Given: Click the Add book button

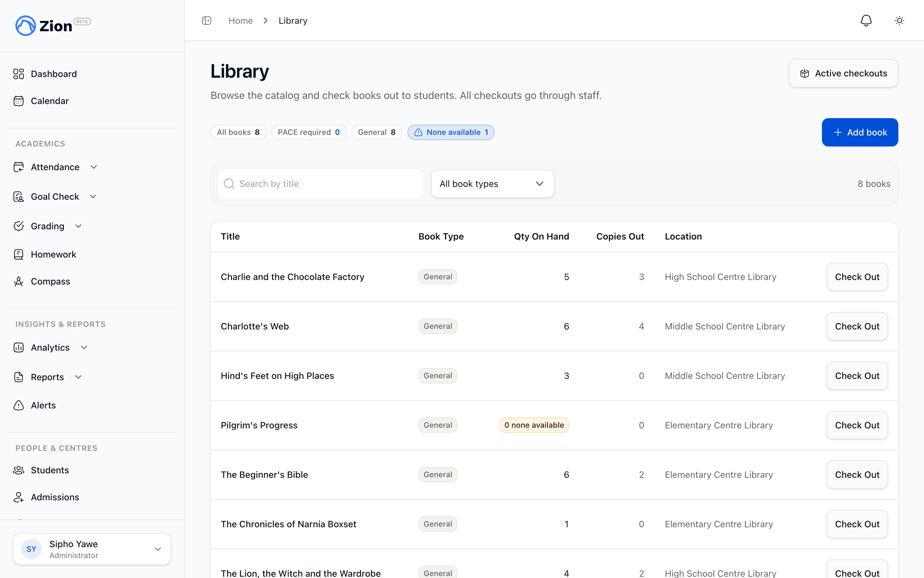Looking at the screenshot, I should point(860,132).
